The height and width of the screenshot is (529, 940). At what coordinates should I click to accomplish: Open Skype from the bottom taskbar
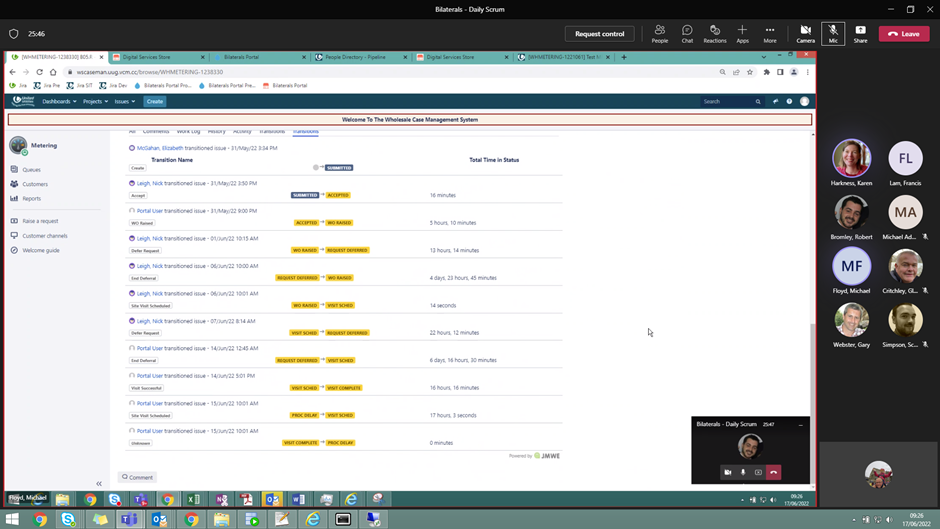click(x=68, y=519)
